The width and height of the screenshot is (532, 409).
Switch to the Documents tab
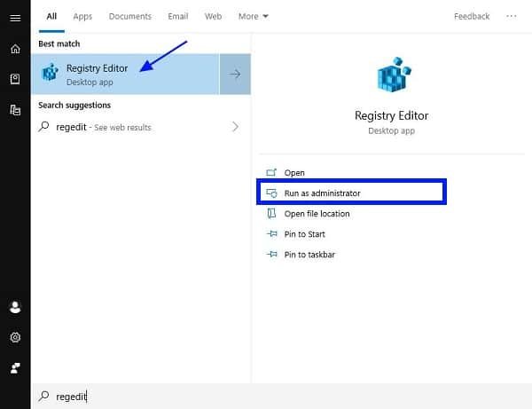pos(130,16)
